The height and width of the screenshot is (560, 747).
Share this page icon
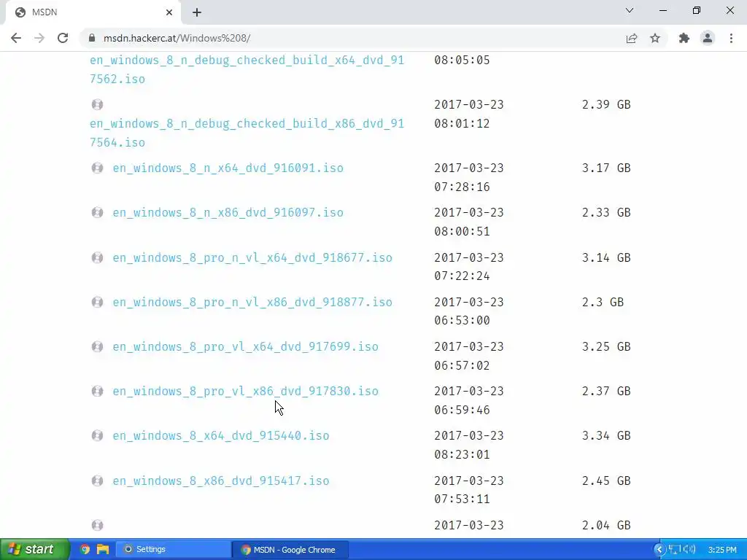pyautogui.click(x=632, y=38)
